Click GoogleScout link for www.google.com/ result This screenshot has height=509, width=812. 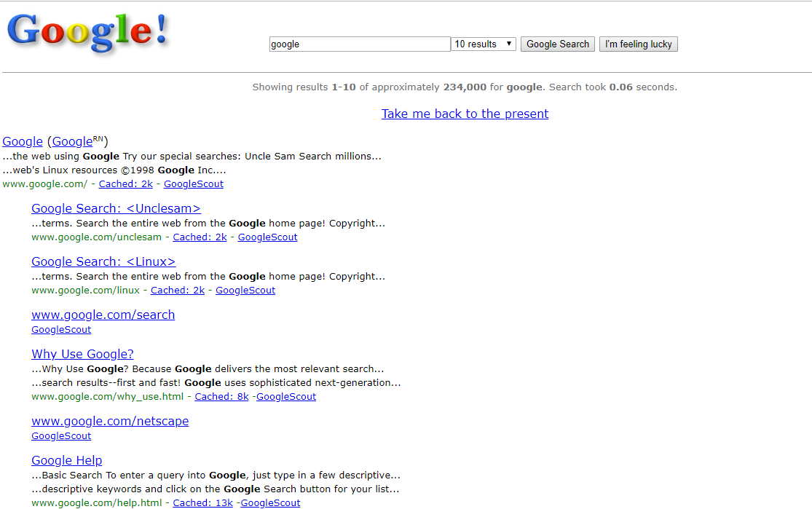pos(194,184)
